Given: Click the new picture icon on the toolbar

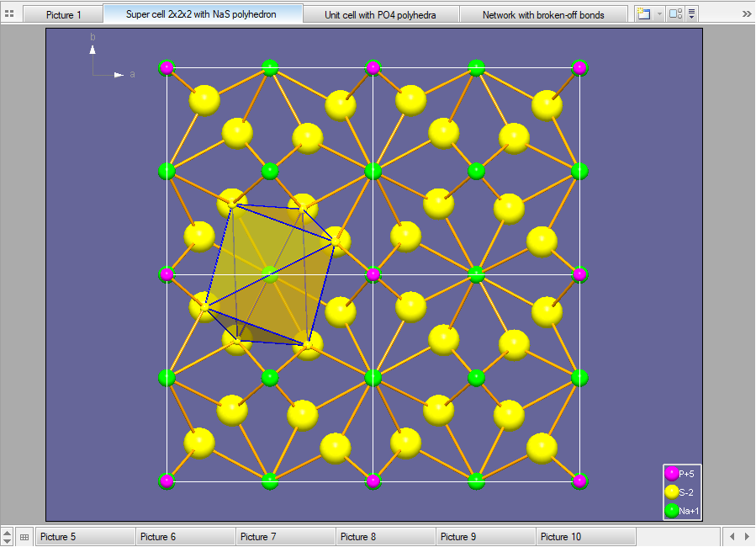Looking at the screenshot, I should [644, 13].
